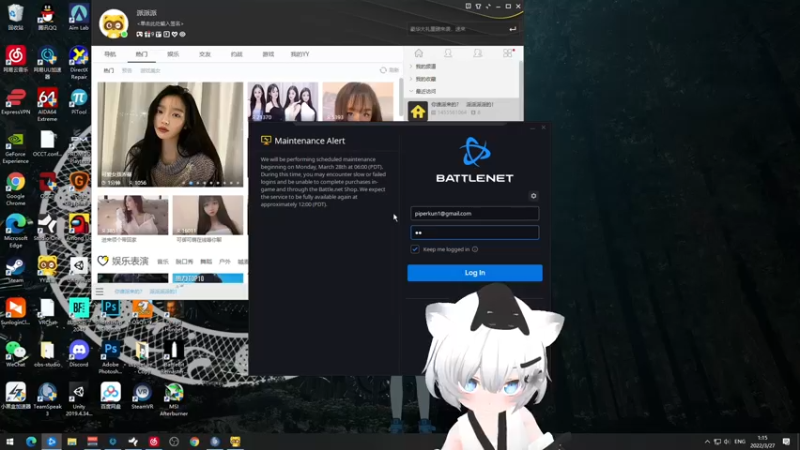Select the first YY navigation tab
Viewport: 800px width, 450px height.
(110, 54)
